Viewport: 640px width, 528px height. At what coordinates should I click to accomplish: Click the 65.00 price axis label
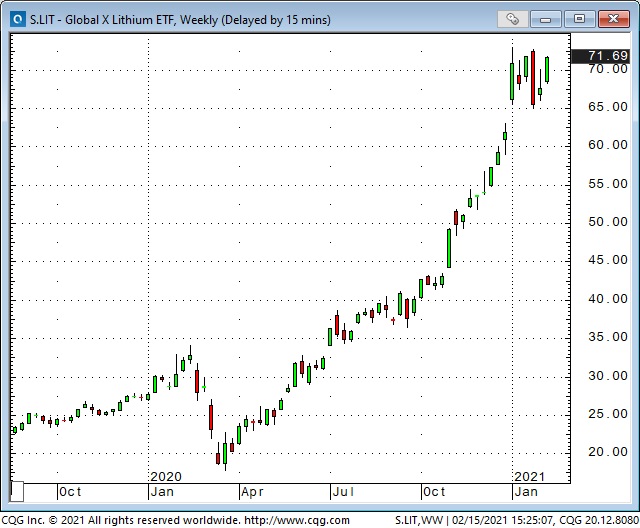[x=608, y=107]
